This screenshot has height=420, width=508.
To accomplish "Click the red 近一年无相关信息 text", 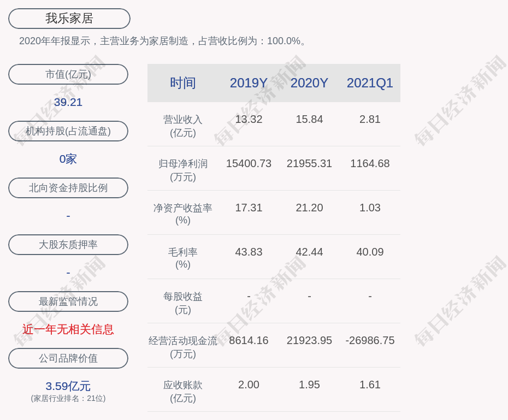I will [x=68, y=329].
